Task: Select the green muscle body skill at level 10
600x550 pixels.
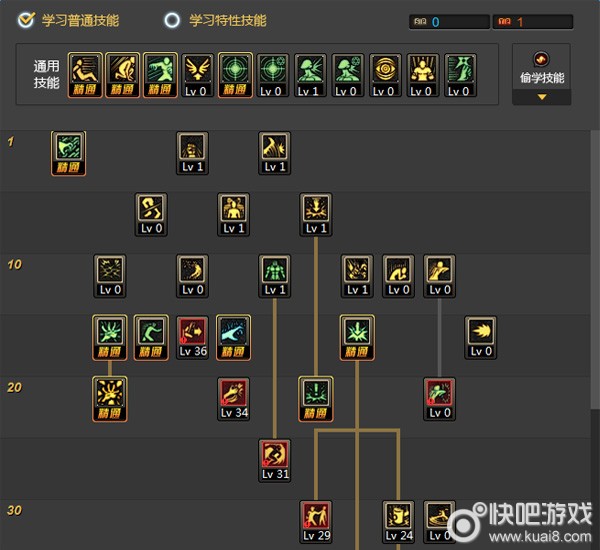Action: [275, 276]
